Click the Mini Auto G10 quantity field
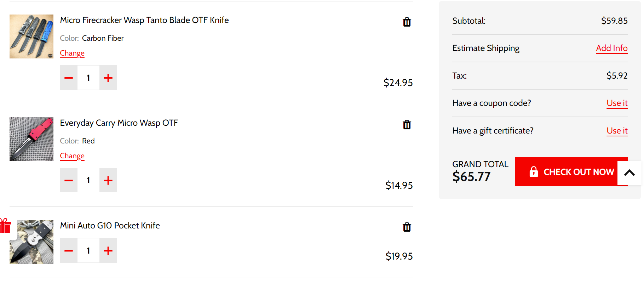 coord(88,250)
